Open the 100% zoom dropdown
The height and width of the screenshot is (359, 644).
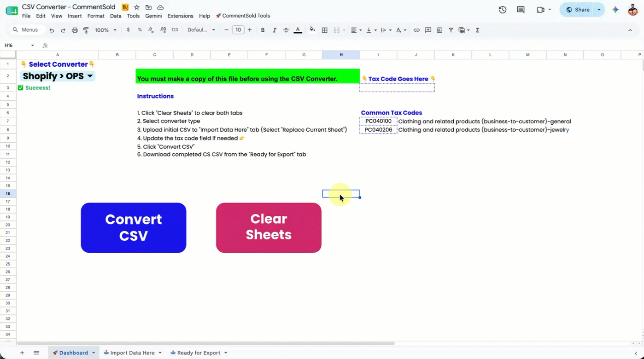click(105, 30)
